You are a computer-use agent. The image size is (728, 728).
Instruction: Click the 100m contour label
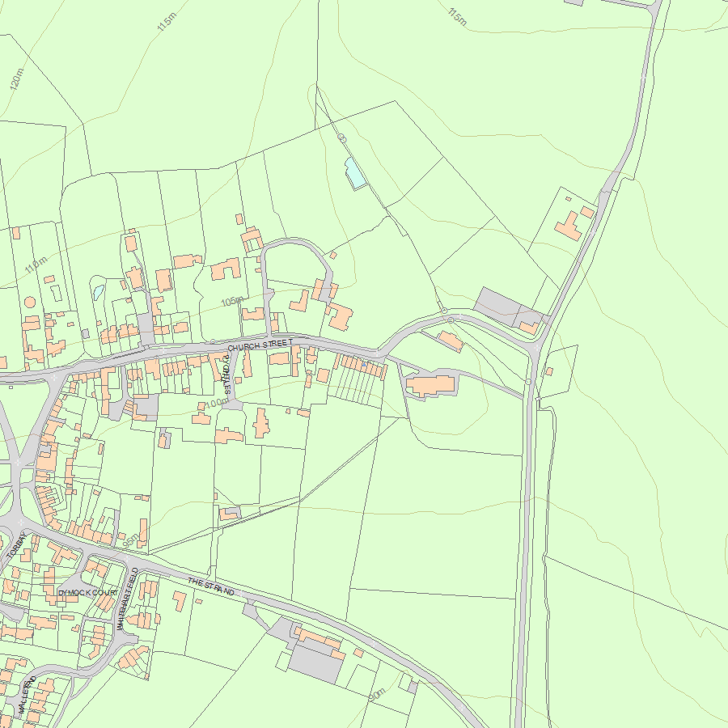(217, 403)
